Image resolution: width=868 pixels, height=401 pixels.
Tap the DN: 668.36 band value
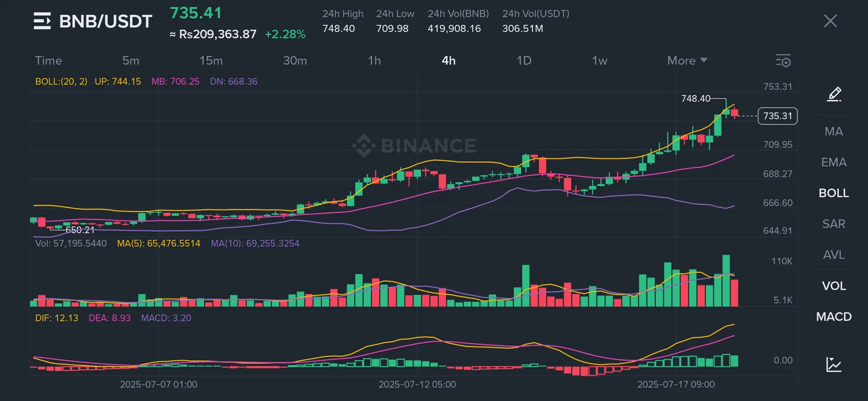(x=234, y=81)
